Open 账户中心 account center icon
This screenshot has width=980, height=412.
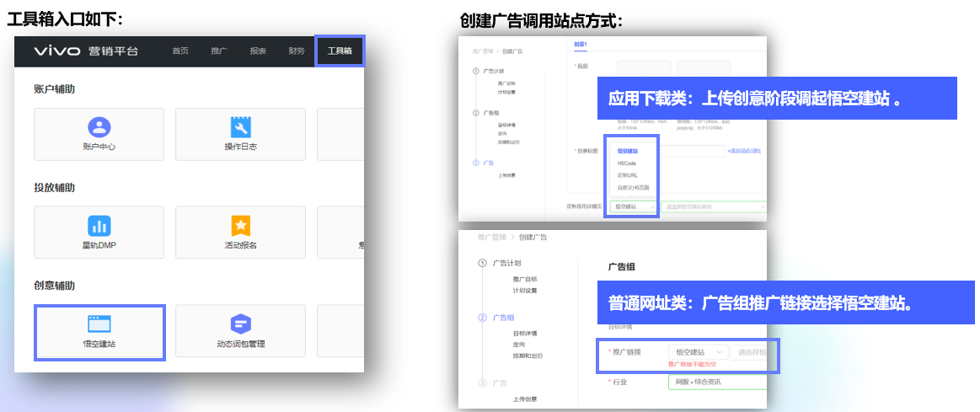click(99, 128)
